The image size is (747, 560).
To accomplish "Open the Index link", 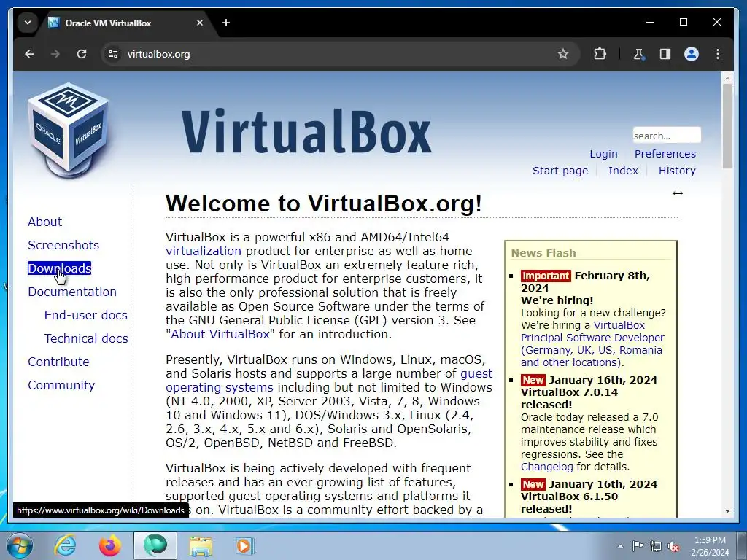I will pyautogui.click(x=623, y=171).
